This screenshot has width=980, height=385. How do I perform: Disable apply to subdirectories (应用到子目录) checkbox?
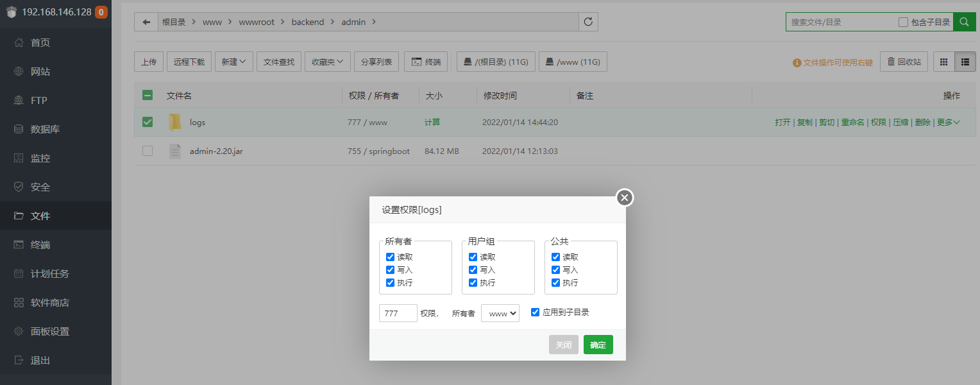[535, 312]
